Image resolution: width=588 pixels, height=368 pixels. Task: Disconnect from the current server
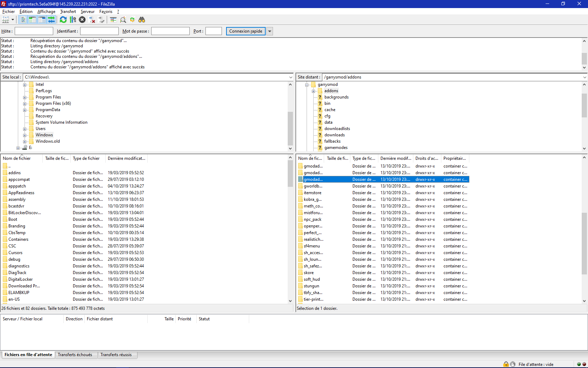(x=92, y=20)
